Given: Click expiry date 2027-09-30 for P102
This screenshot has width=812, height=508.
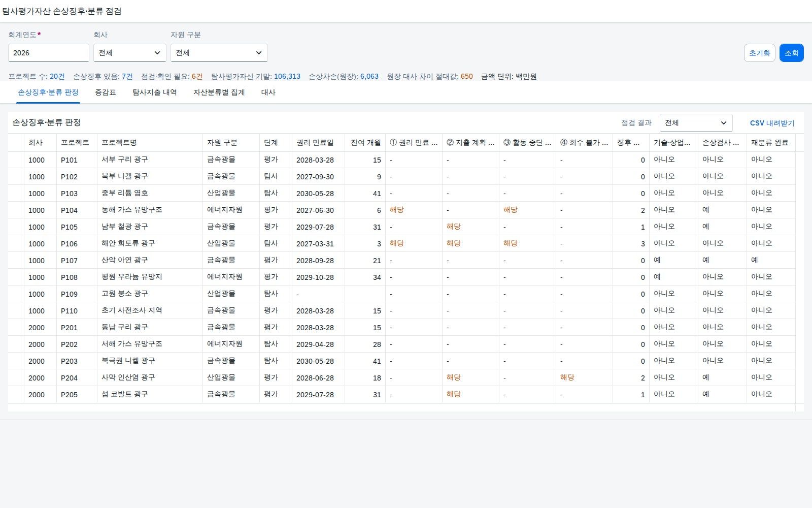Looking at the screenshot, I should 315,177.
